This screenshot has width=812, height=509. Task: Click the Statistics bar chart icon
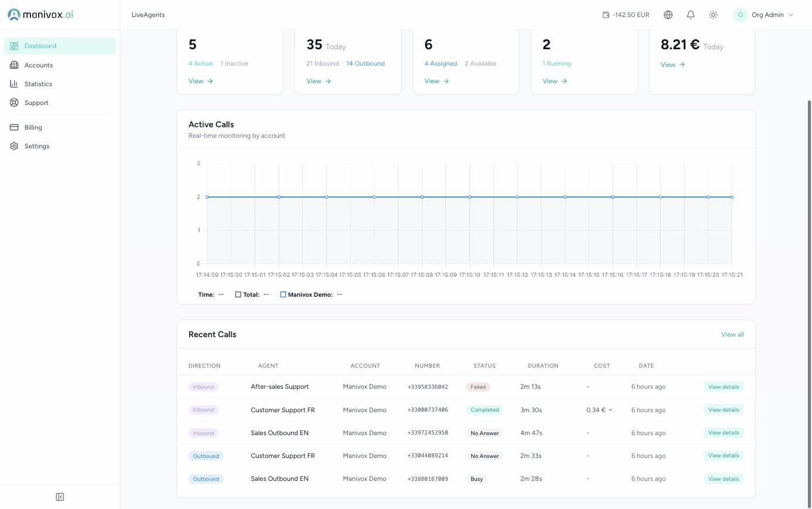click(x=14, y=84)
